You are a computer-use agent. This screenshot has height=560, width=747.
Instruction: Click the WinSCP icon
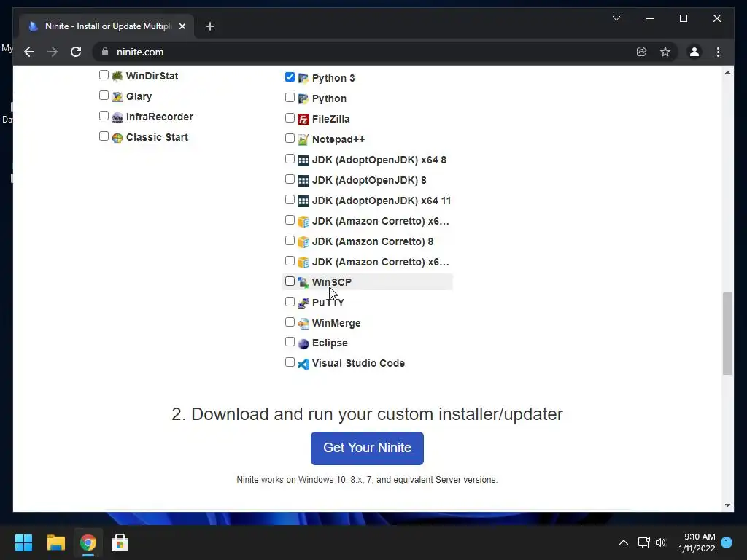pos(303,282)
